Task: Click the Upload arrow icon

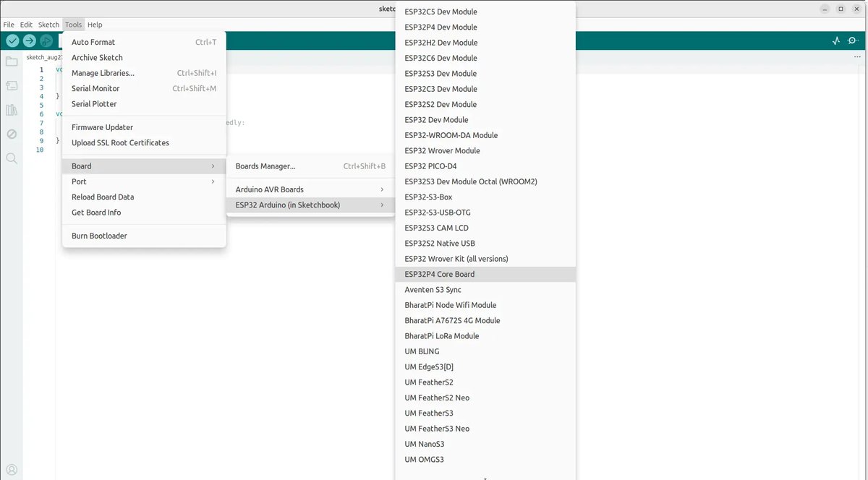Action: [x=29, y=40]
